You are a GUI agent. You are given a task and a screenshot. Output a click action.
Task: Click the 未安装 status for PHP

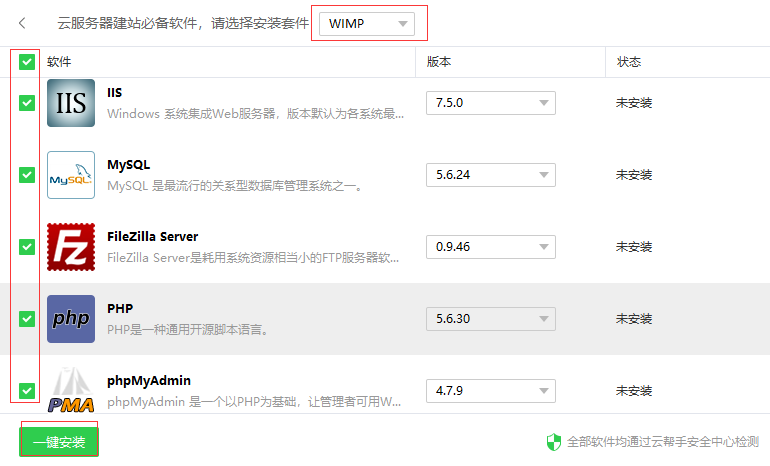(x=634, y=319)
